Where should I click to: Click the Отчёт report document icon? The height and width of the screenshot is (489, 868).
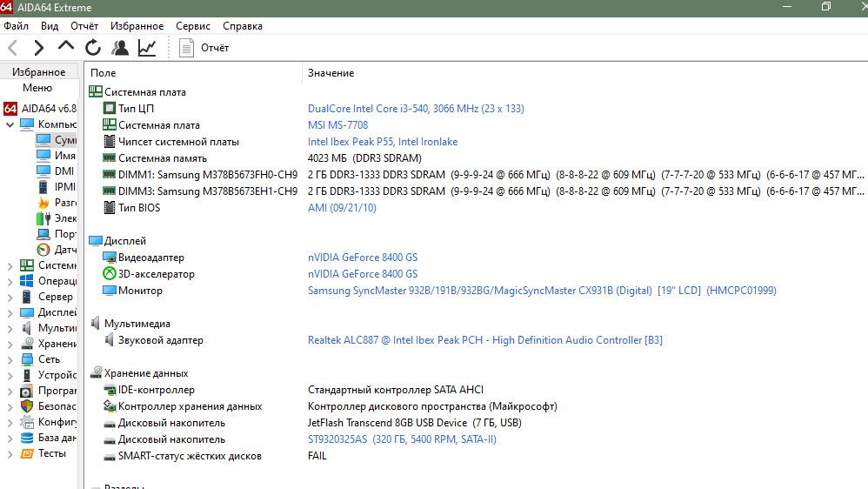(x=186, y=48)
